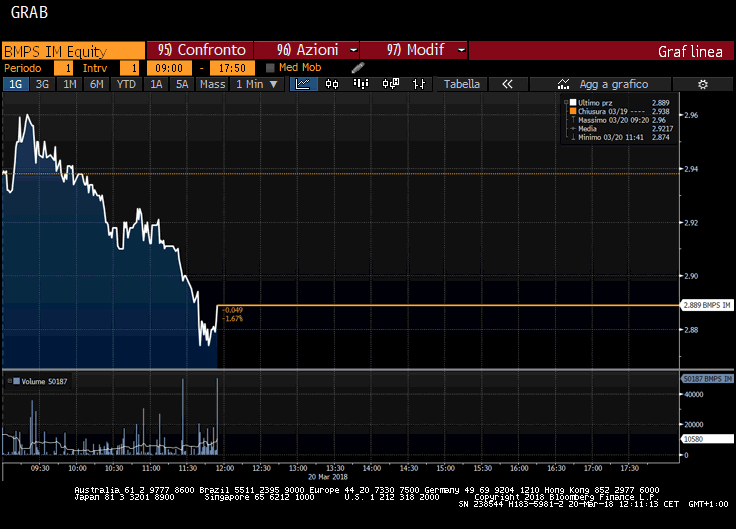Click the 2.889 BMPS IM price label
Screen dimensions: 736x529
[x=707, y=305]
